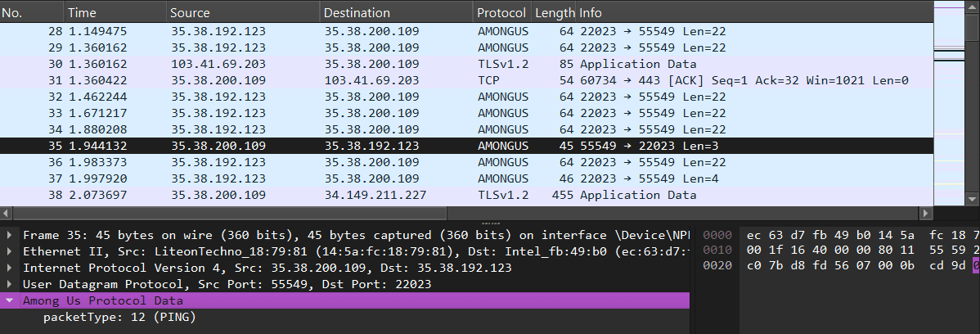Select packet 37 with Len=4
The image size is (980, 334).
409,178
